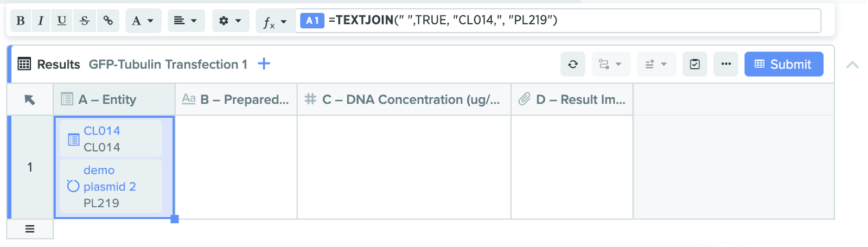
Task: Toggle italic formatting
Action: point(41,21)
